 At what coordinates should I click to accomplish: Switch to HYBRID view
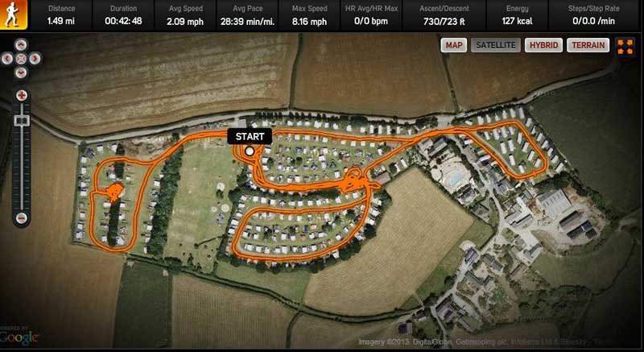coord(543,45)
